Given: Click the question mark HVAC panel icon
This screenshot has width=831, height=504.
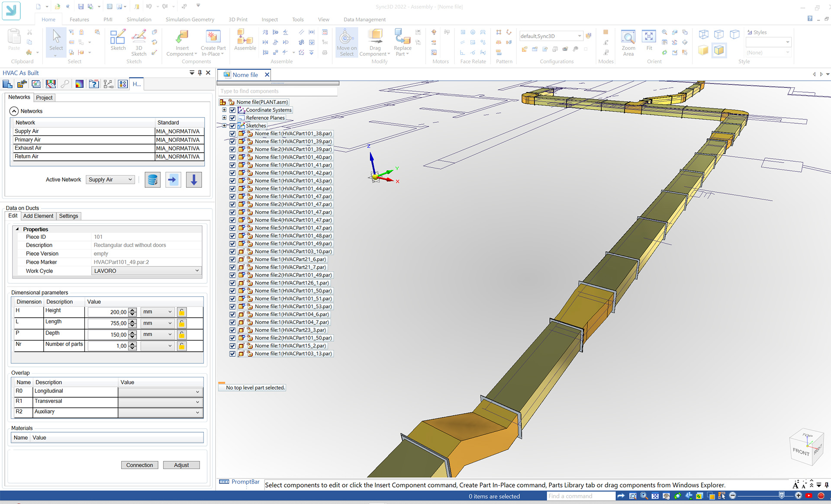Looking at the screenshot, I should (x=93, y=84).
